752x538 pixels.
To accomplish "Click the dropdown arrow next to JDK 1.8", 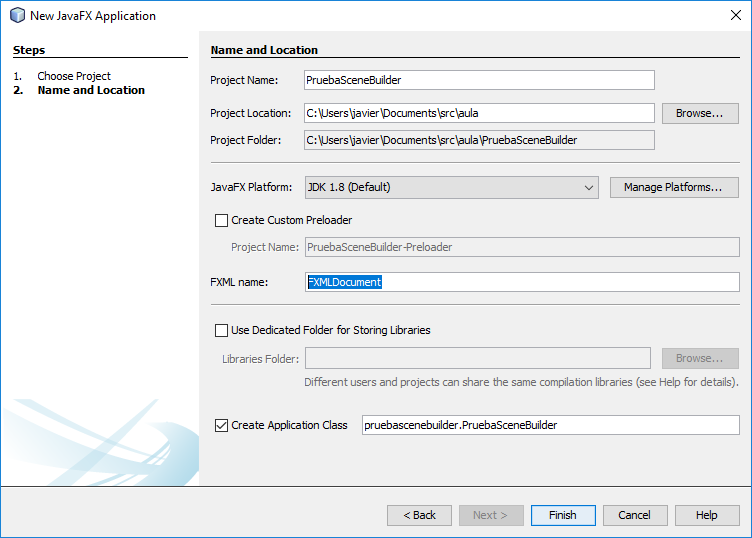I will coord(588,188).
